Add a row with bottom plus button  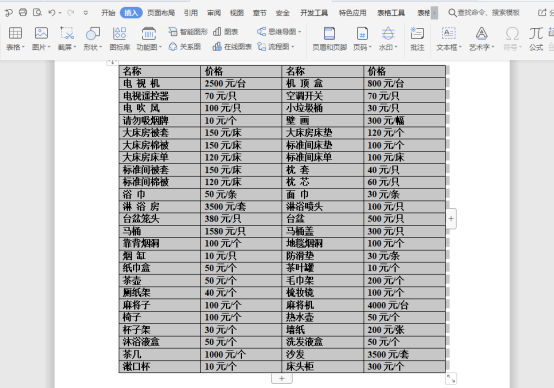tap(282, 378)
